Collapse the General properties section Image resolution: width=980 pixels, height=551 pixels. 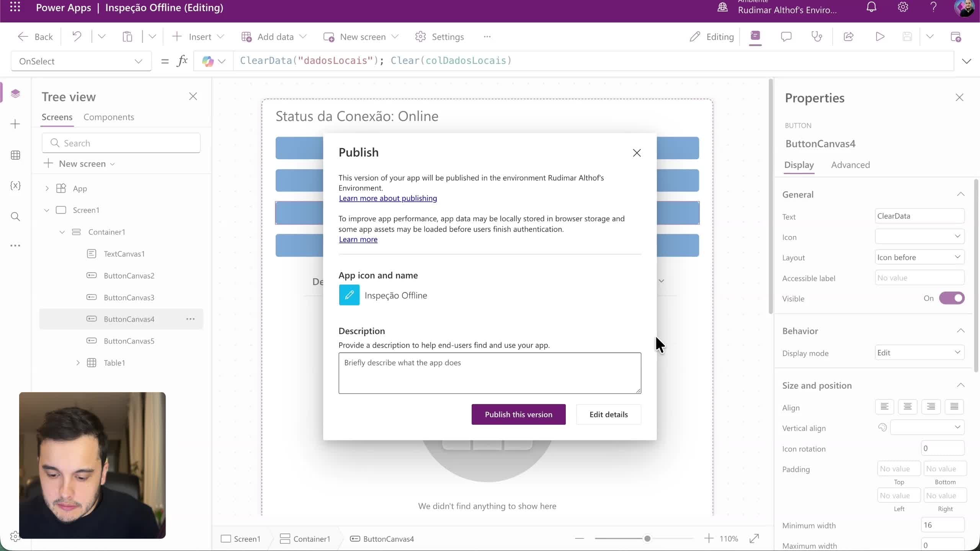coord(961,194)
